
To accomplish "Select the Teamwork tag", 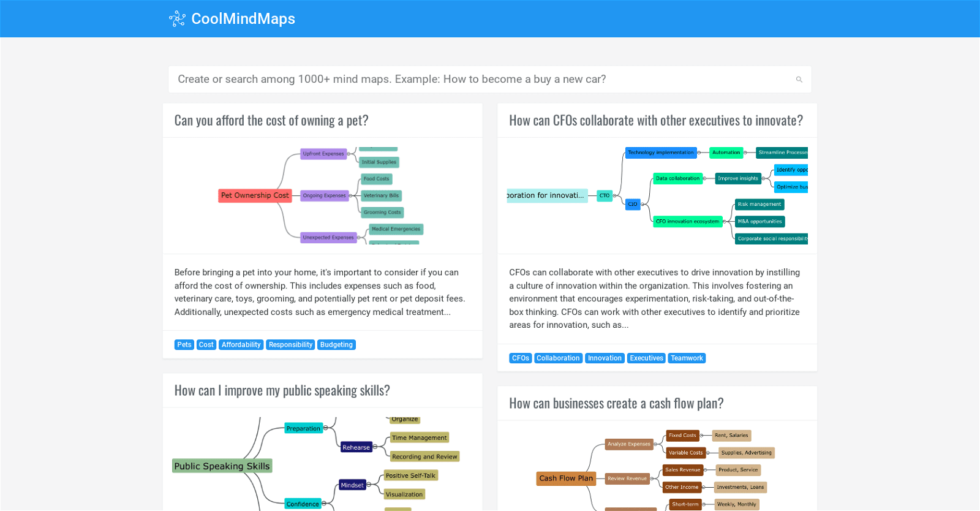I will pyautogui.click(x=687, y=358).
